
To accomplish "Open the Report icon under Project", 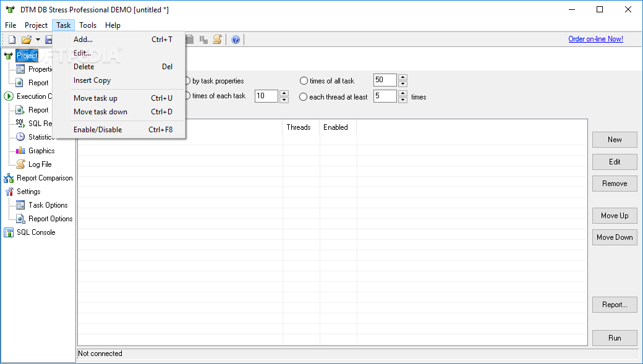I will pyautogui.click(x=20, y=82).
